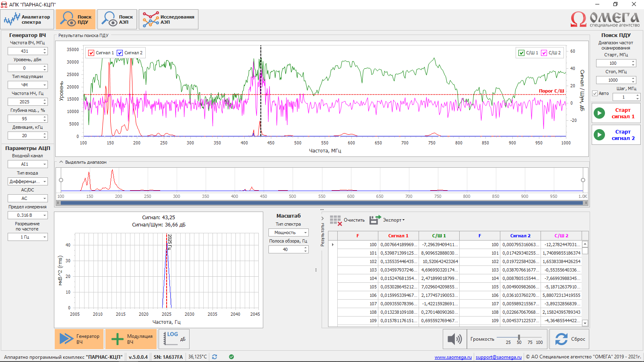Toggle the Модуляция ВЧ button
Viewport: 644px width, 362px height.
132,339
